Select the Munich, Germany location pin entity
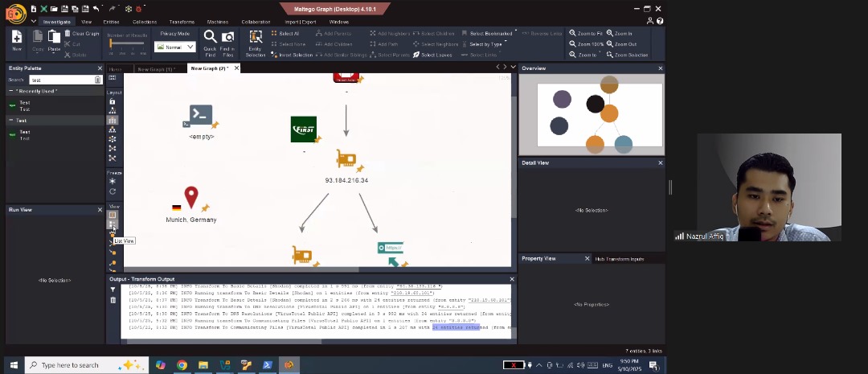868x374 pixels. pyautogui.click(x=190, y=197)
